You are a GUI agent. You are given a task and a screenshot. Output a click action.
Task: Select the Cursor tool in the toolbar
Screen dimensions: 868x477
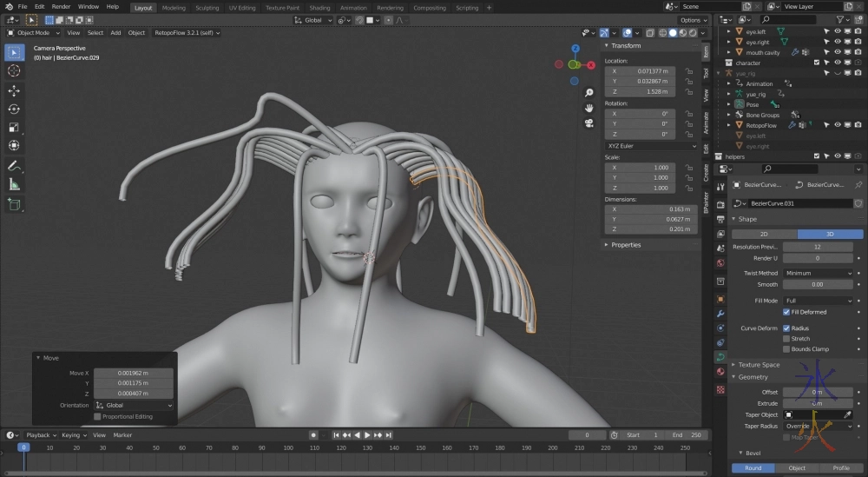[x=14, y=70]
